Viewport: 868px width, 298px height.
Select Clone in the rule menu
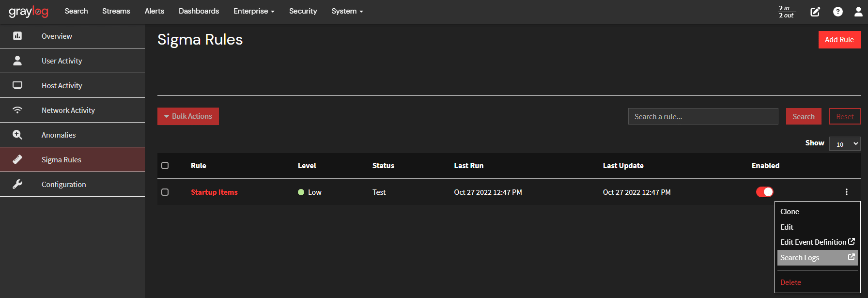790,212
